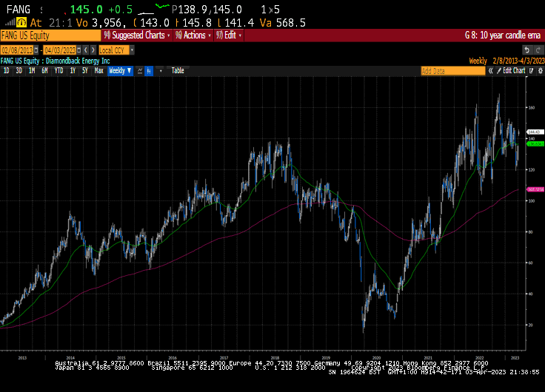Select the YTD range tab
Viewport: 545px width, 392px height.
click(58, 71)
